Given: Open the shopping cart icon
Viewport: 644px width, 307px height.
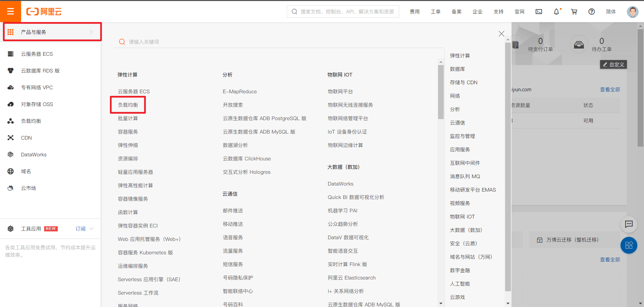Looking at the screenshot, I should tap(574, 12).
